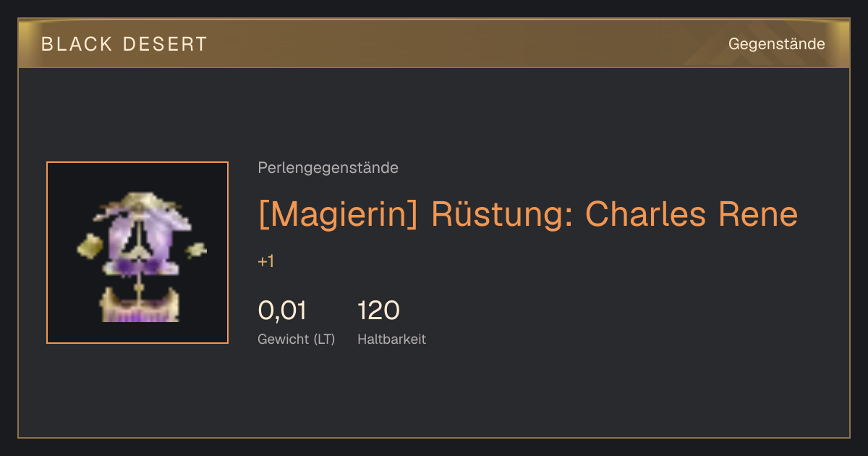
Task: Click the purple robe torso in the icon
Action: [138, 245]
